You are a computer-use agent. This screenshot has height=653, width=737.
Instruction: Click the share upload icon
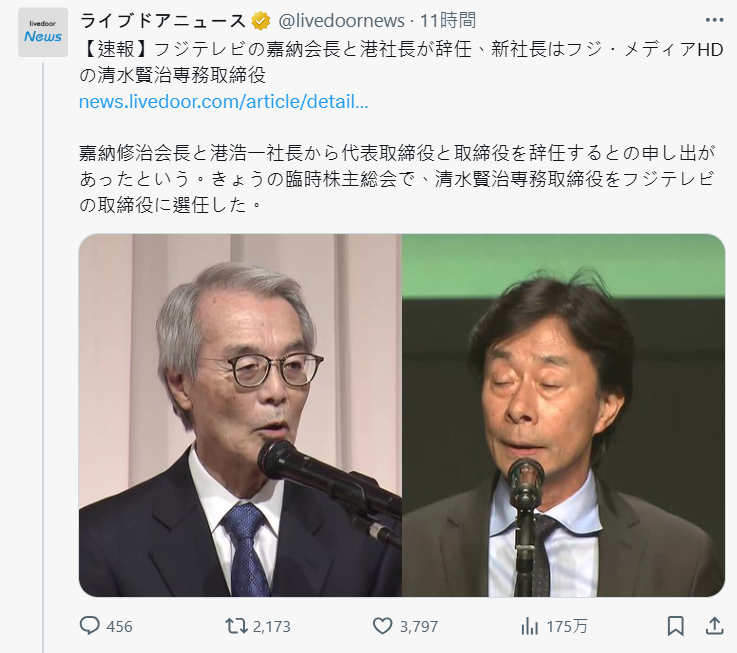pos(714,626)
